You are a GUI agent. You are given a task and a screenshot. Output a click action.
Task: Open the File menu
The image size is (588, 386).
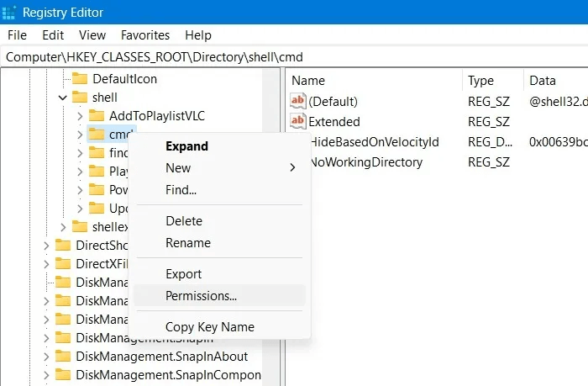(18, 35)
